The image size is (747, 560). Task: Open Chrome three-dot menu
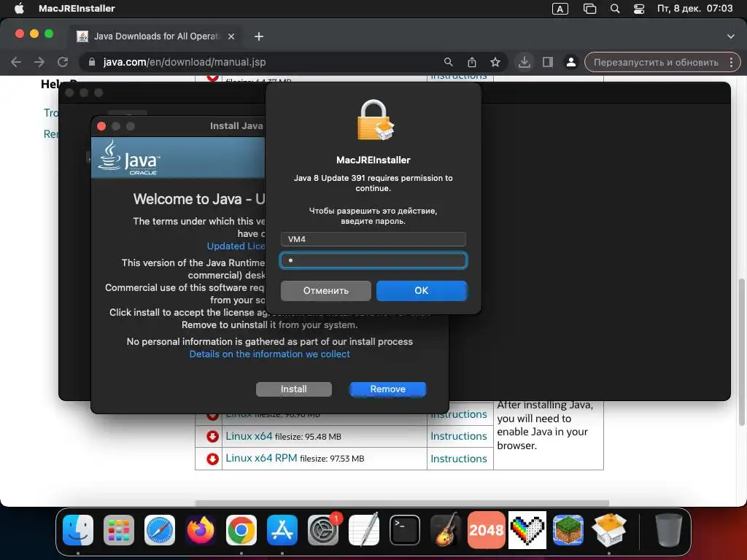click(731, 63)
